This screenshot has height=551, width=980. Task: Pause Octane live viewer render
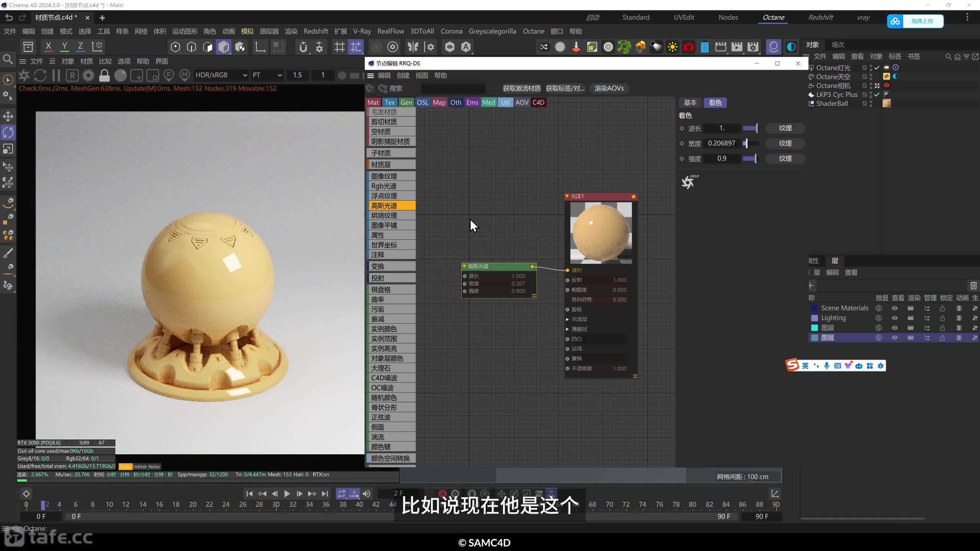[56, 75]
